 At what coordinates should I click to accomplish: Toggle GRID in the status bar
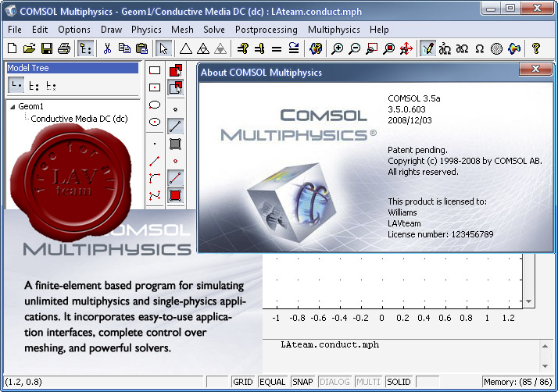tap(243, 382)
